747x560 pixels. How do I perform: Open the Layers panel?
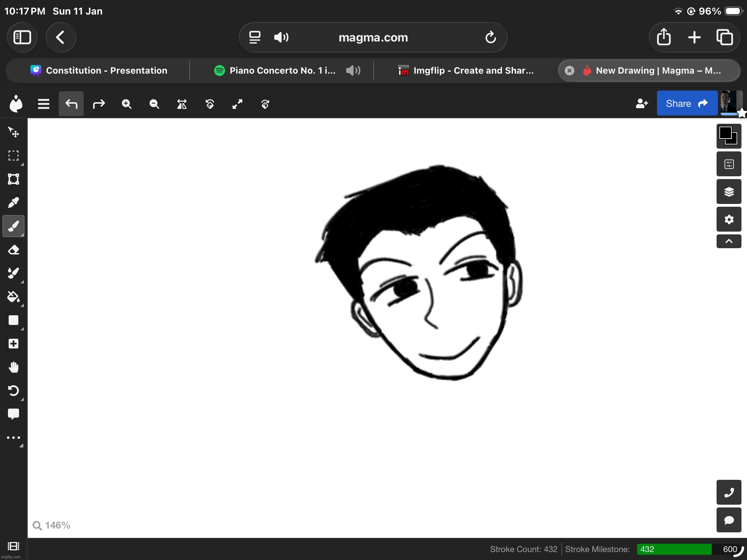(x=729, y=192)
